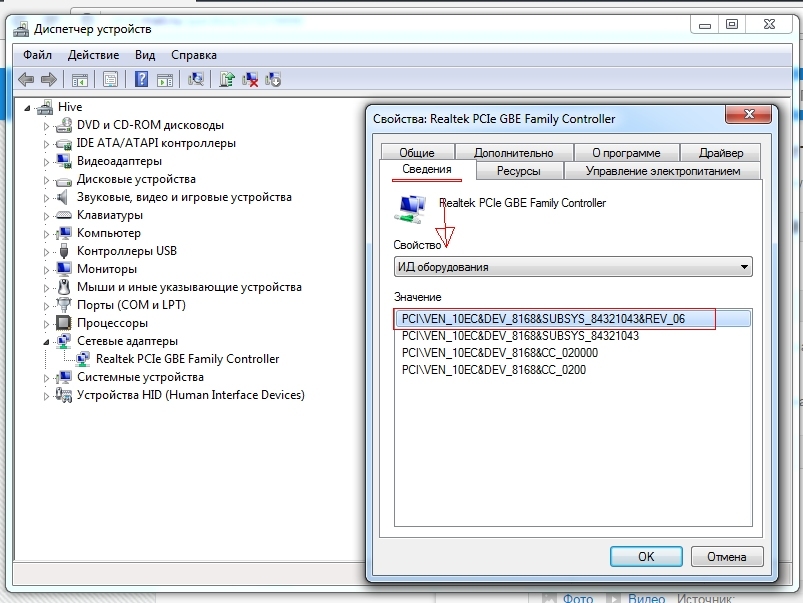Open the Вид menu
The width and height of the screenshot is (803, 603).
pos(145,55)
